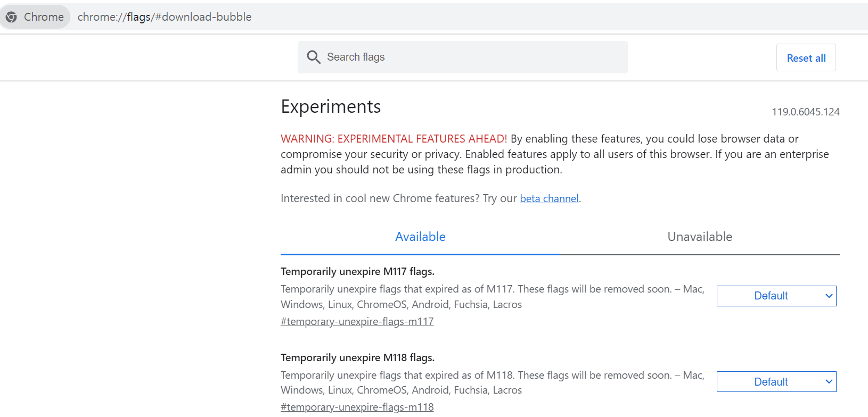Click the Chrome logo icon in address bar

coord(11,17)
